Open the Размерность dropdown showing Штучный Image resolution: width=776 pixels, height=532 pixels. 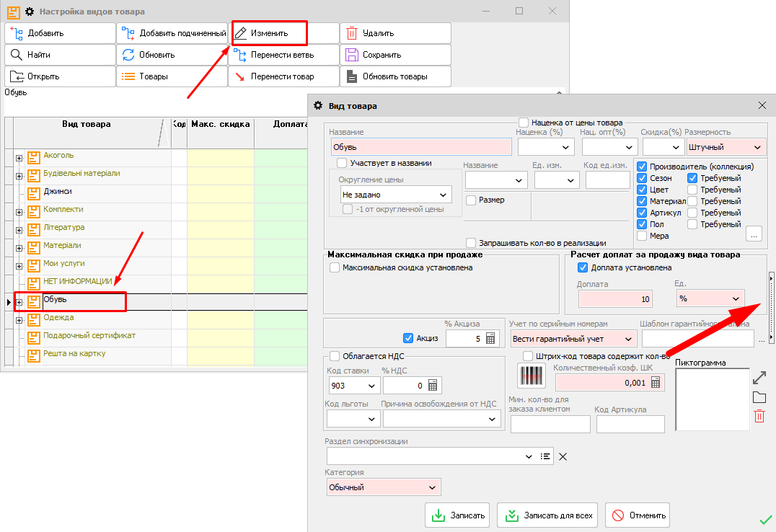[x=724, y=147]
